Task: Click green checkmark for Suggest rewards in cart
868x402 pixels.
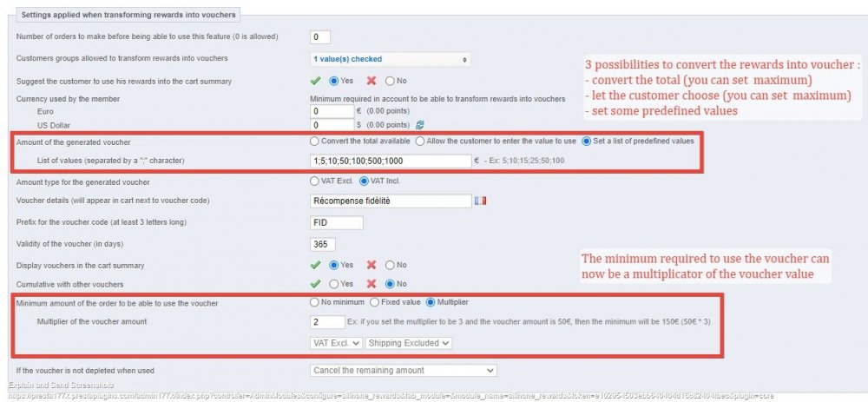Action: click(316, 81)
